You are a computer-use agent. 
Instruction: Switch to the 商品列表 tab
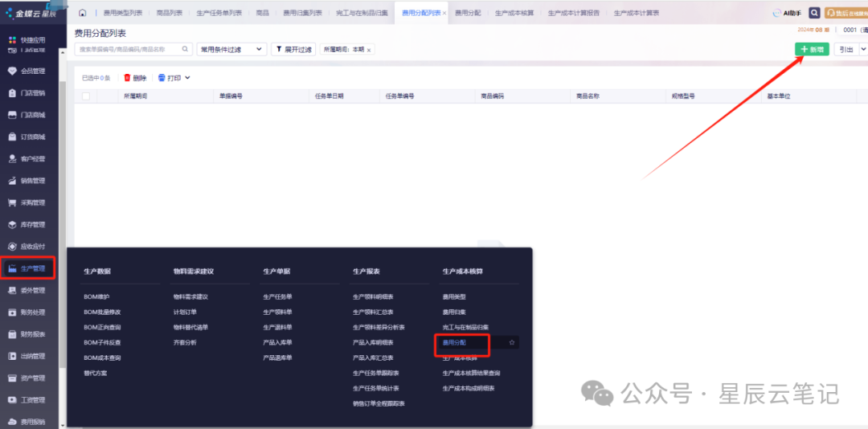(x=170, y=13)
